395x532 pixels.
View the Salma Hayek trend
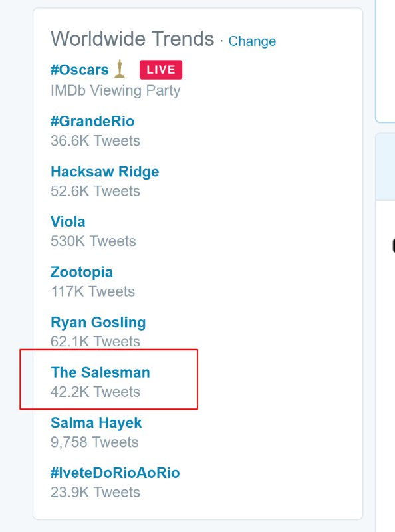point(96,422)
